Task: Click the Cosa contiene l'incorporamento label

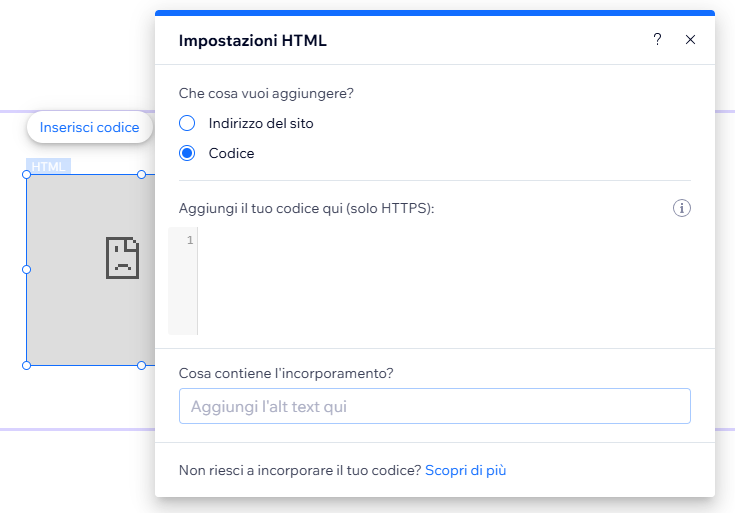Action: click(286, 373)
